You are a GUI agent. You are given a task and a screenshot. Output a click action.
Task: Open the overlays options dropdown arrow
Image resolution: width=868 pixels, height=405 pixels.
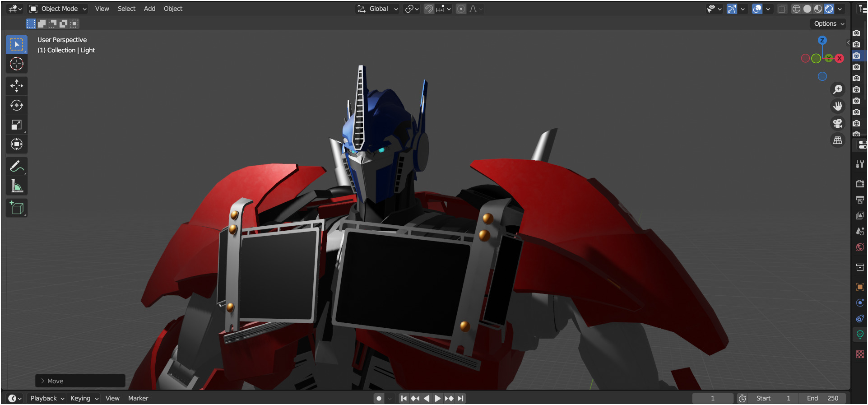tap(768, 9)
